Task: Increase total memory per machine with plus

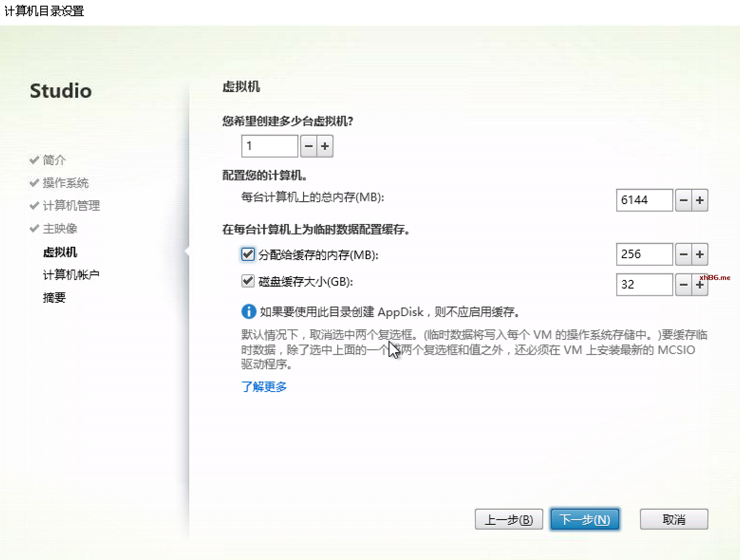Action: click(700, 200)
